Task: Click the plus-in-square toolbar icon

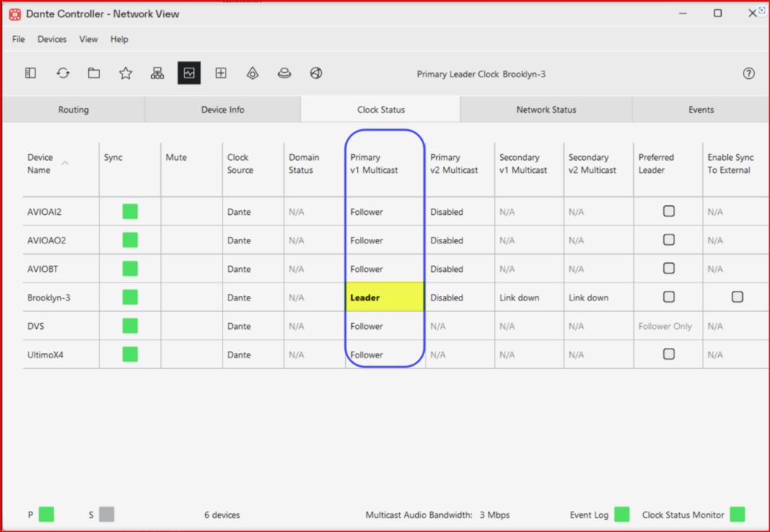Action: click(x=221, y=73)
